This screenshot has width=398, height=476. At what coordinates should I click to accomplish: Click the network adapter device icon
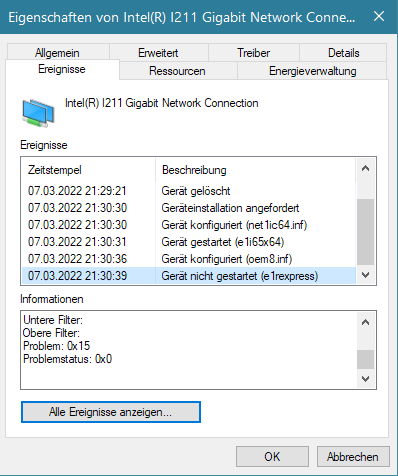(x=38, y=113)
